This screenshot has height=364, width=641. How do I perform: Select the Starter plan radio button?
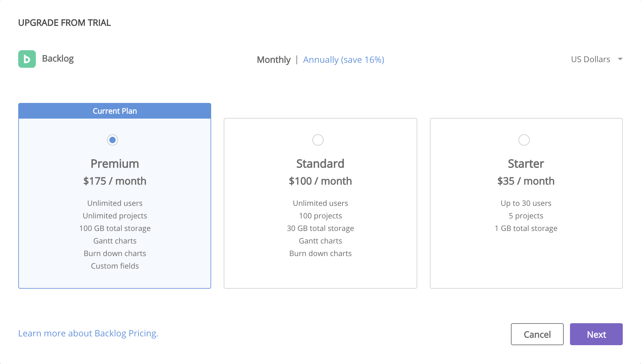(524, 140)
